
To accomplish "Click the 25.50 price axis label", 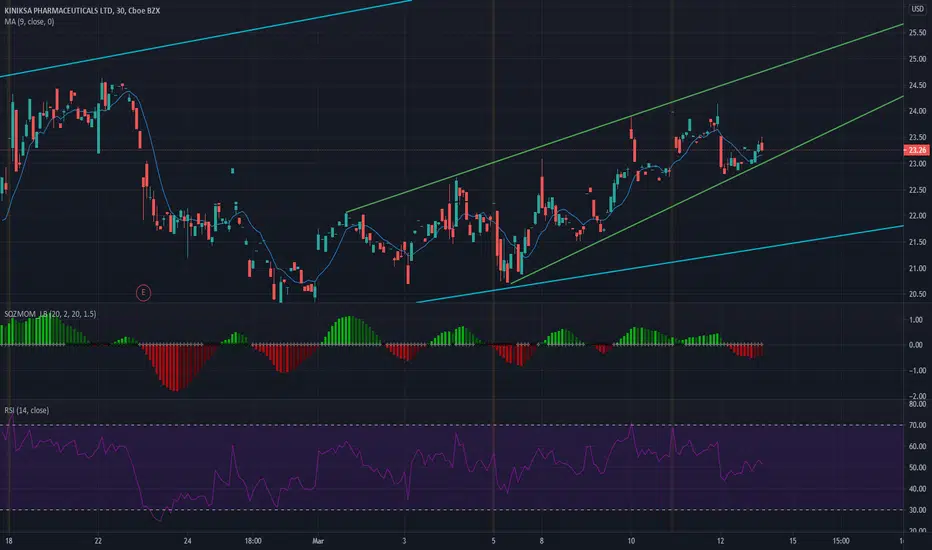I will 917,33.
